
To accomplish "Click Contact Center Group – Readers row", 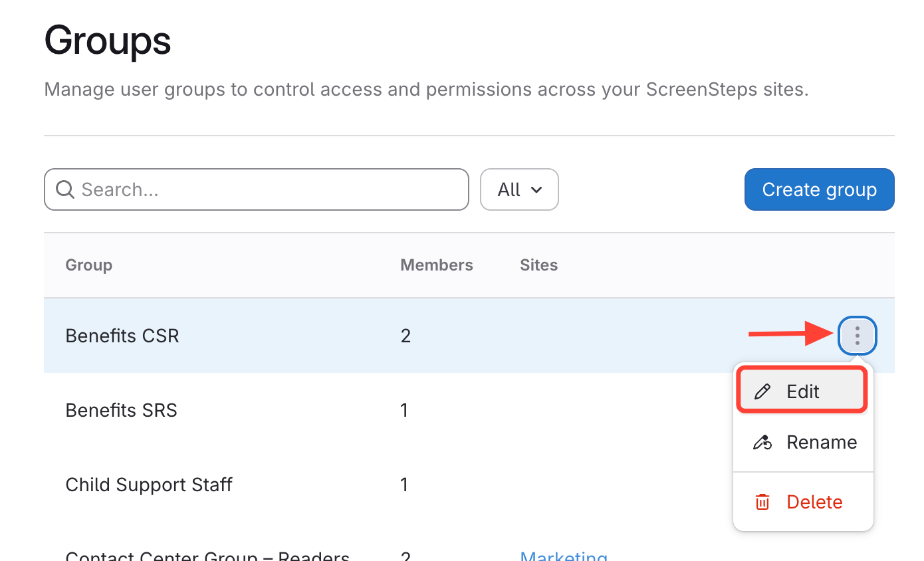I will click(207, 556).
